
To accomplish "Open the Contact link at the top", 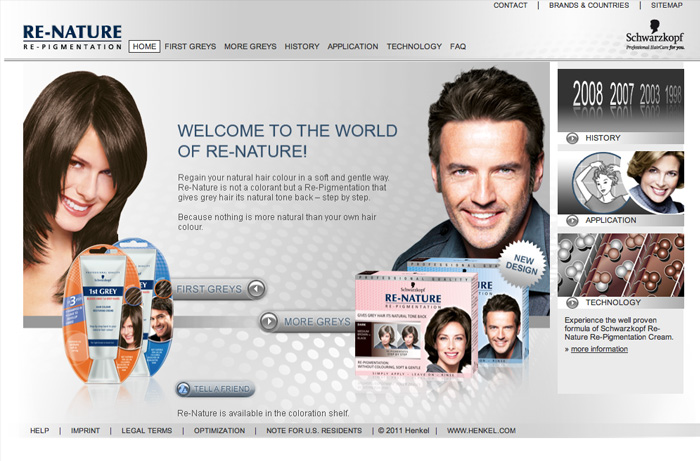I will [x=510, y=5].
